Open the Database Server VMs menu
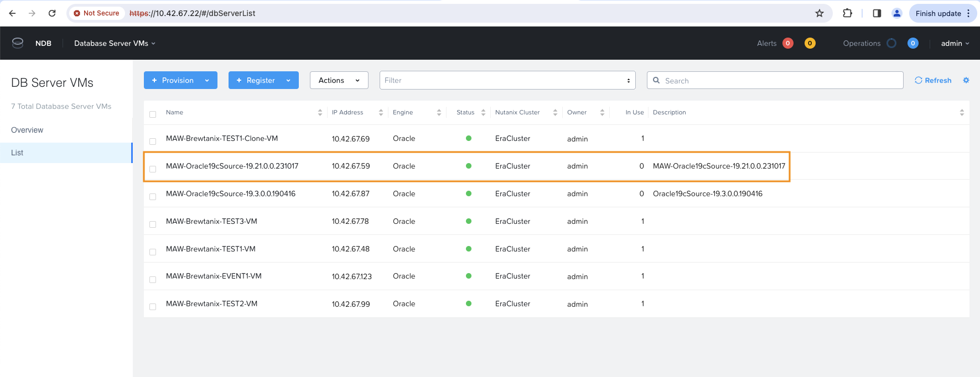This screenshot has width=980, height=377. coord(115,43)
